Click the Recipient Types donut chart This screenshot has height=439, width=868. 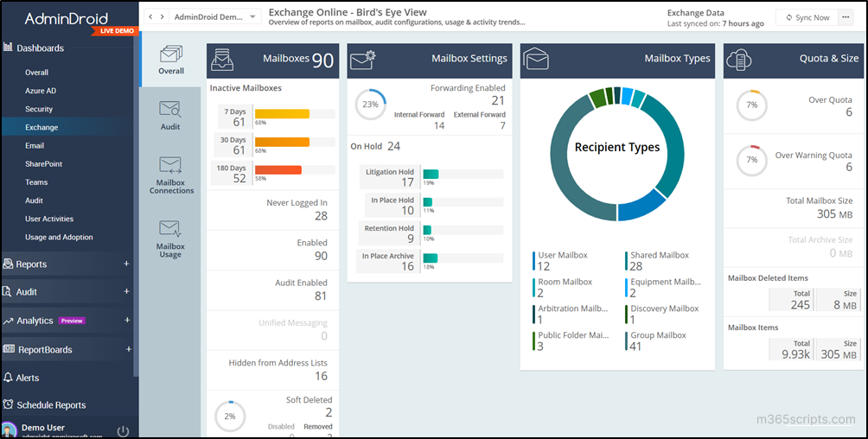617,148
